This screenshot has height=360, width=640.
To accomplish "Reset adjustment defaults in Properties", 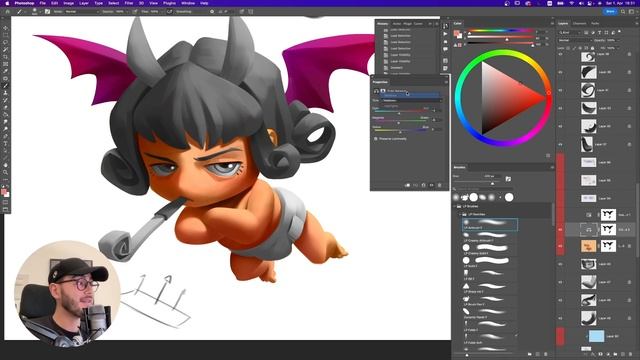I will pos(424,185).
